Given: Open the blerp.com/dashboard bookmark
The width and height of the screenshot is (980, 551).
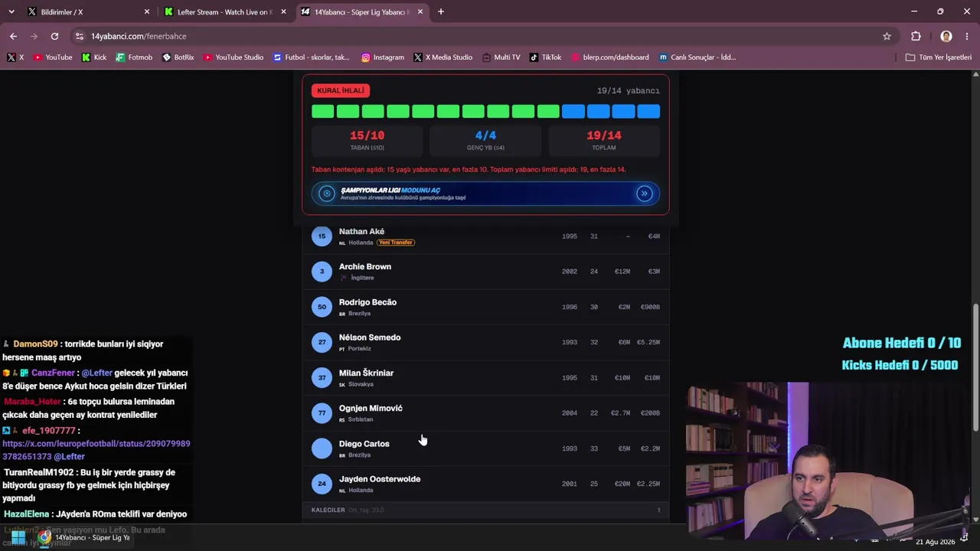Looking at the screenshot, I should pyautogui.click(x=610, y=57).
